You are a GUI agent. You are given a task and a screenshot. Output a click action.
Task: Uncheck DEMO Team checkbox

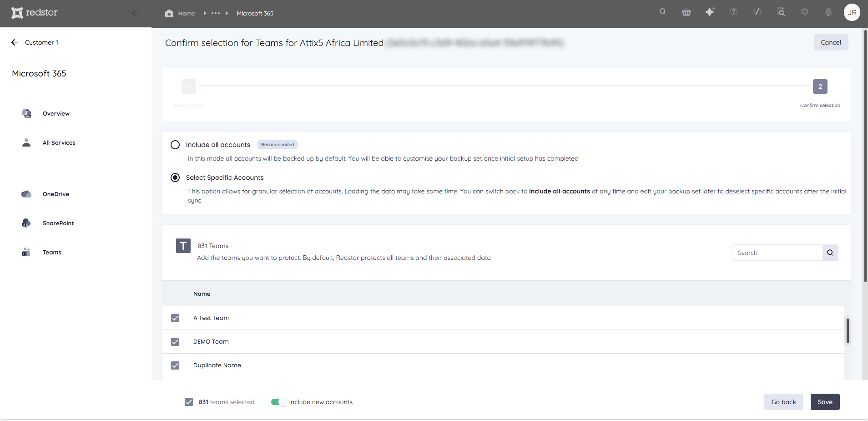click(x=175, y=342)
